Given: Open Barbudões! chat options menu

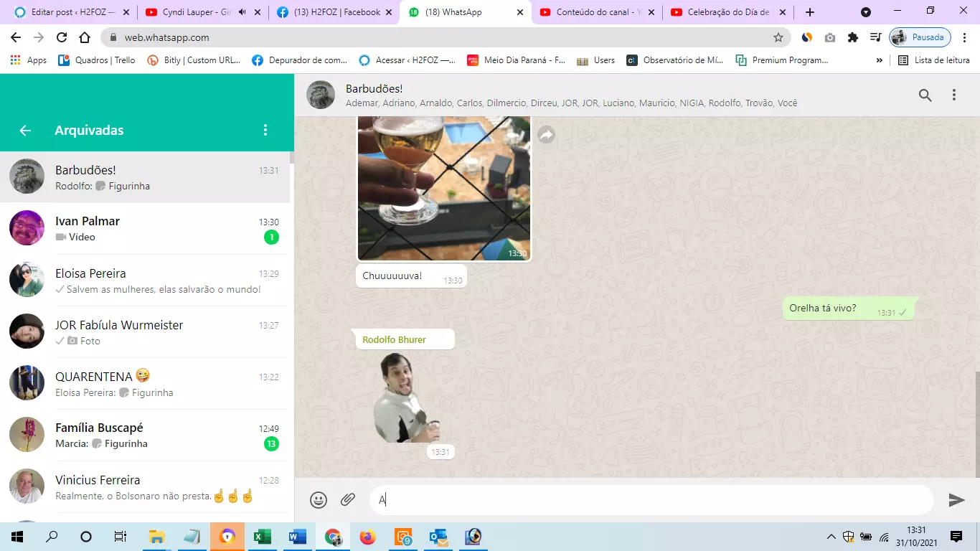Looking at the screenshot, I should click(x=954, y=95).
